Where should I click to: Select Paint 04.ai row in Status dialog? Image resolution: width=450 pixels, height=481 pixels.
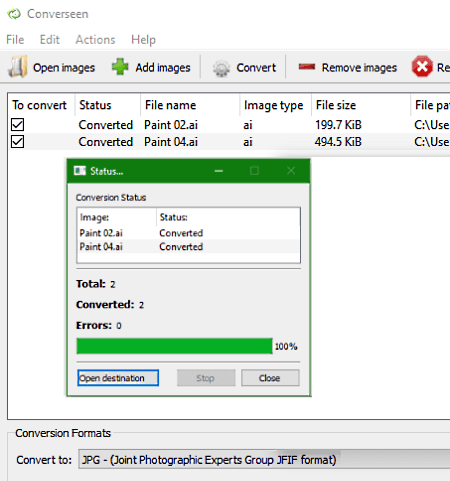pos(189,247)
